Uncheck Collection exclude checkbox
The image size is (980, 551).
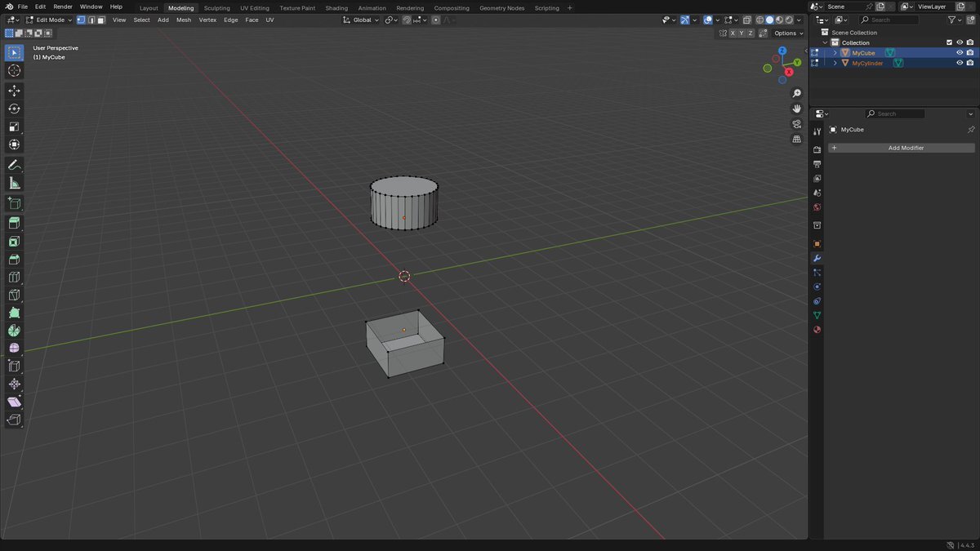tap(949, 42)
